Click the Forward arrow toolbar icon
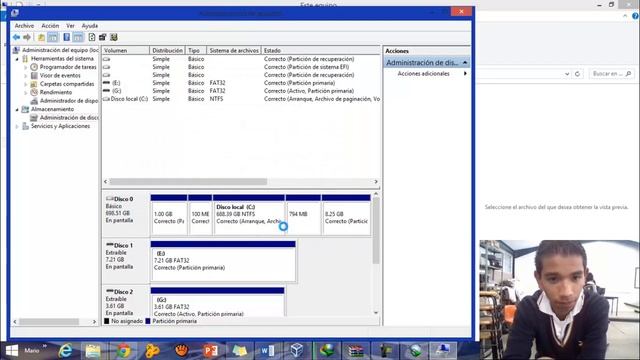Screen dimensions: 640x360 coord(27,38)
